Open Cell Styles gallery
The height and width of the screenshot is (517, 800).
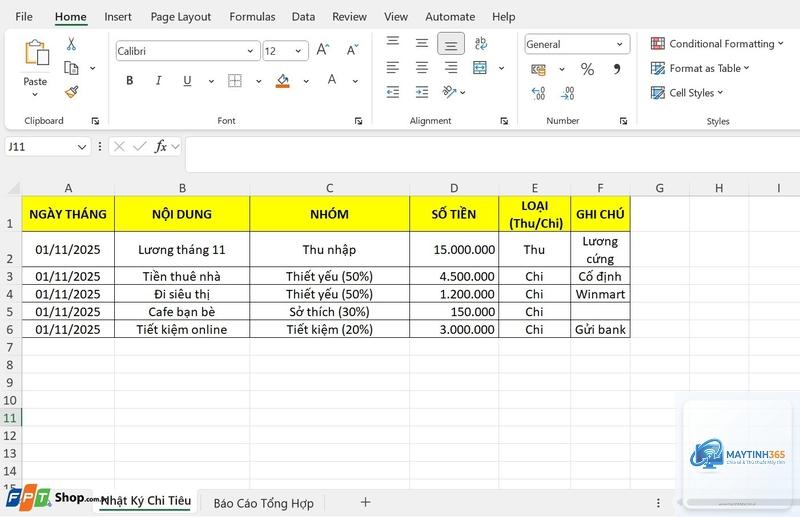pos(687,92)
